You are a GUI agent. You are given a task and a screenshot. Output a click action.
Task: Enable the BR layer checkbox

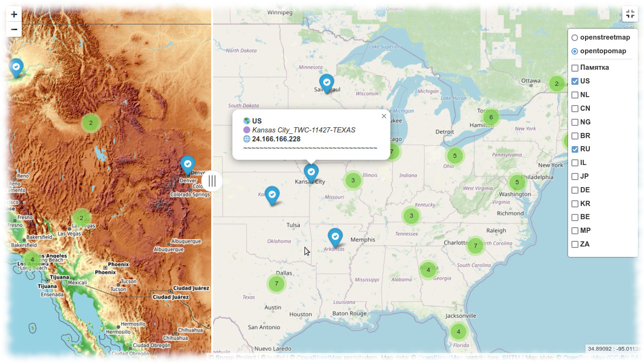(575, 136)
